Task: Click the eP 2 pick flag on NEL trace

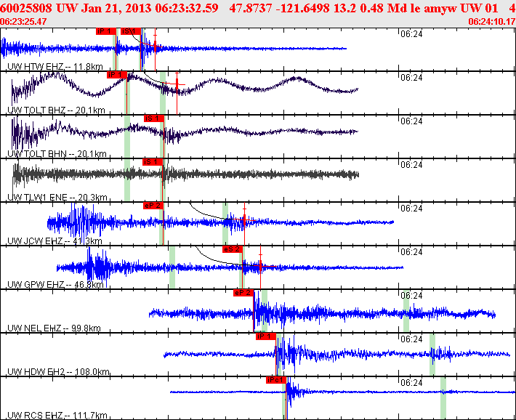Action: click(243, 293)
